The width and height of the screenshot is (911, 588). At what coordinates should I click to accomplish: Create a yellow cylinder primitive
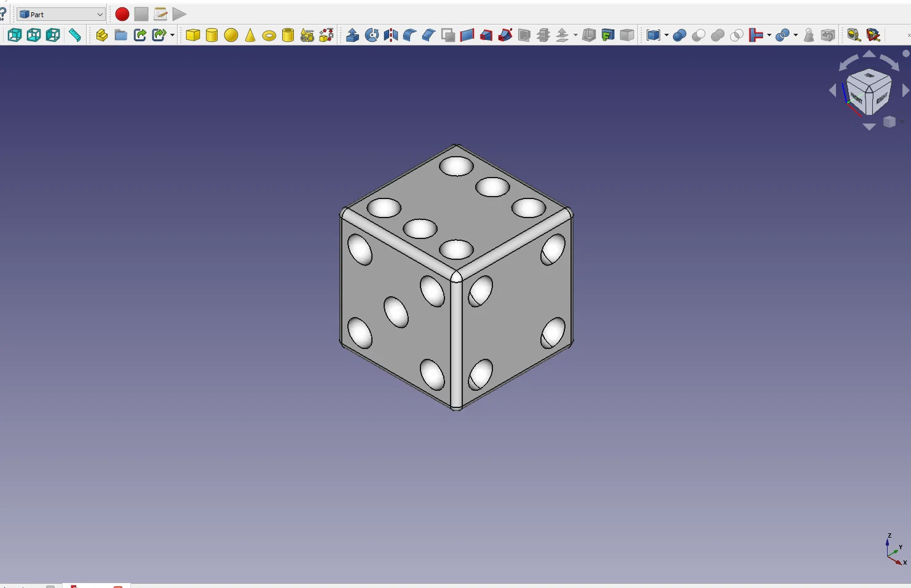pos(212,35)
